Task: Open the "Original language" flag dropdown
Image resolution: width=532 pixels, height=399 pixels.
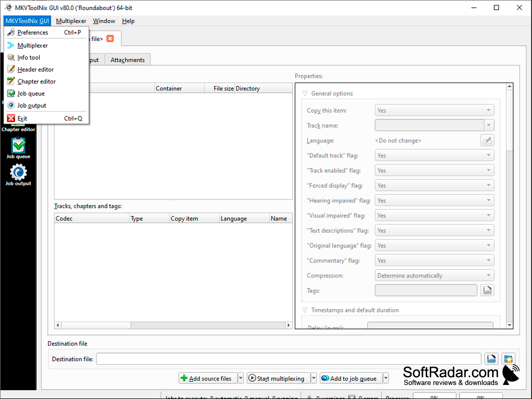Action: pos(434,245)
